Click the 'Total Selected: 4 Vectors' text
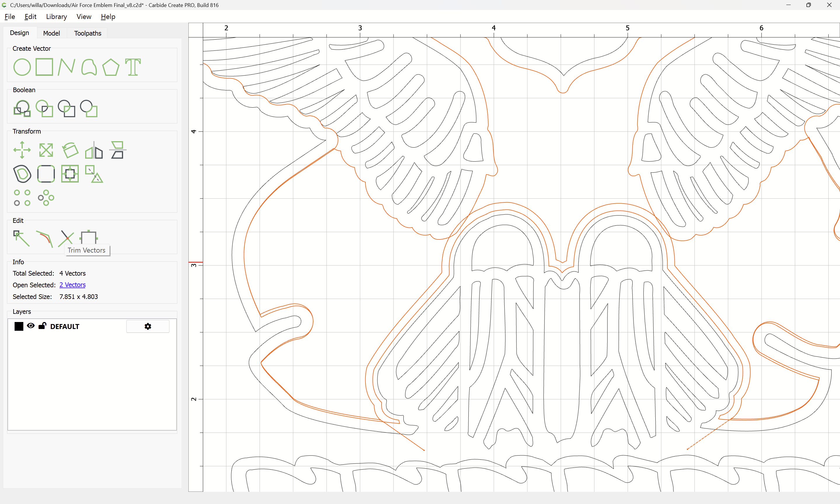Viewport: 840px width, 504px height. [x=49, y=273]
